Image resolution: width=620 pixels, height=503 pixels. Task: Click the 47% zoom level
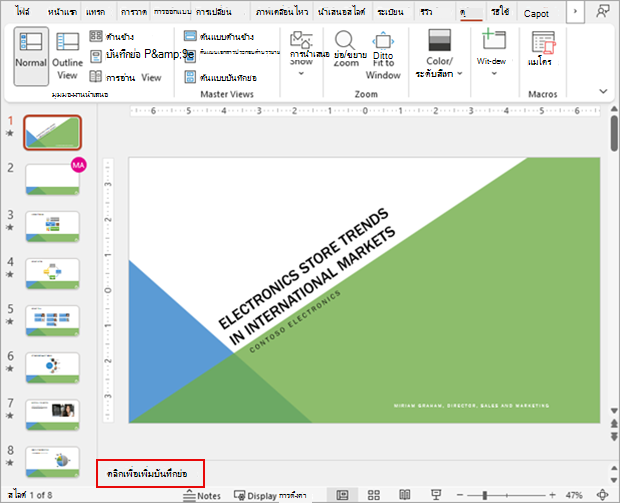574,495
